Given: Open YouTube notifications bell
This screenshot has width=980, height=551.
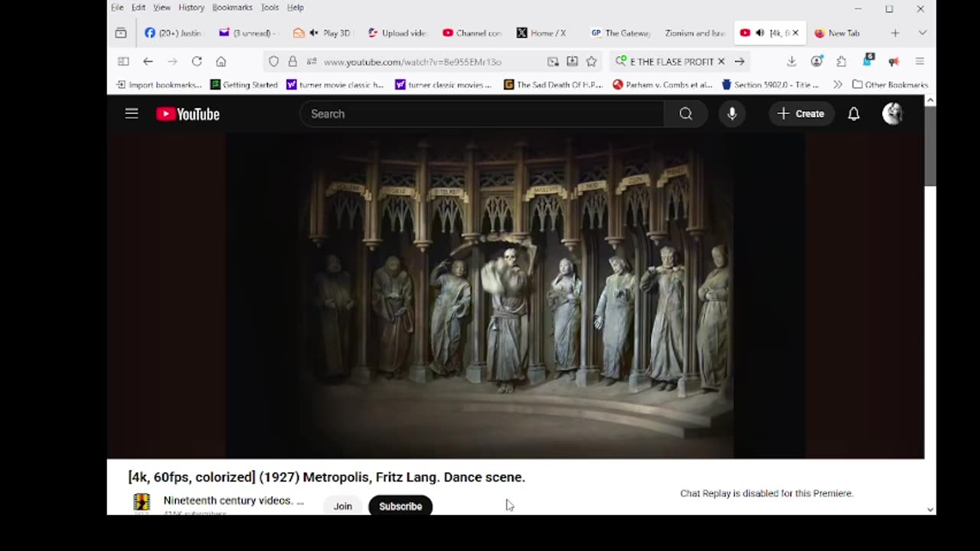Looking at the screenshot, I should pyautogui.click(x=854, y=114).
